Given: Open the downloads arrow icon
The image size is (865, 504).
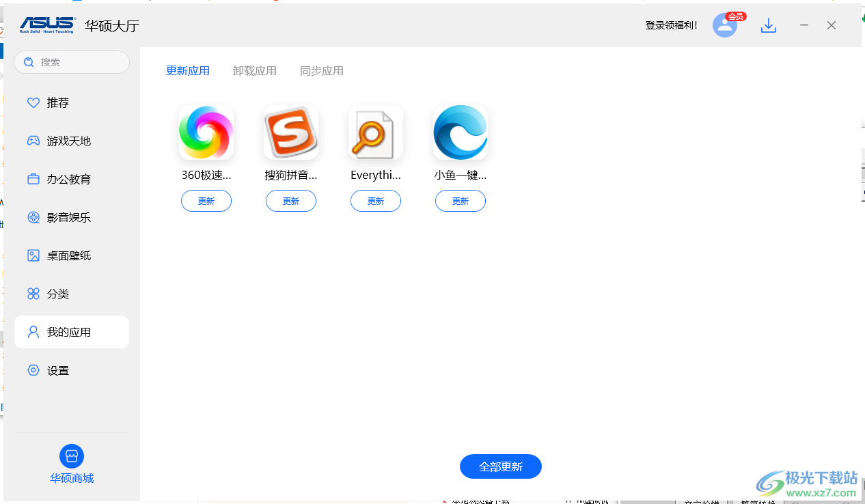Looking at the screenshot, I should [x=769, y=26].
